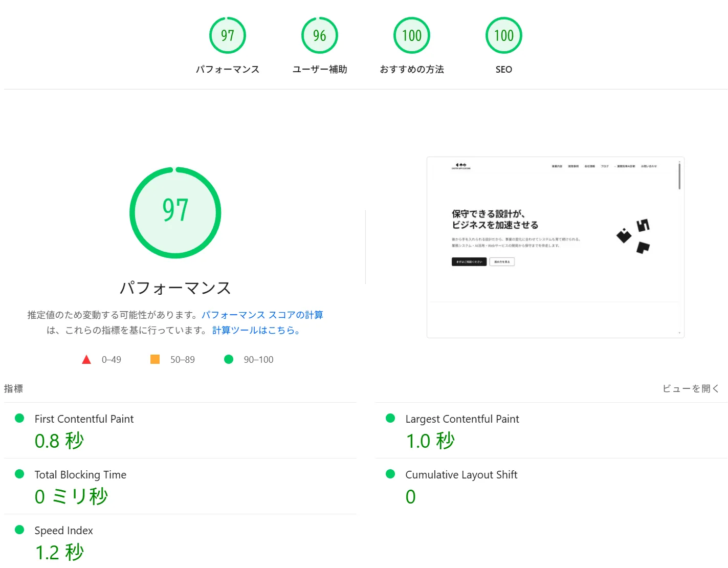Click the おすすめの方法 100 score gauge
Viewport: 728px width, 568px height.
point(412,35)
